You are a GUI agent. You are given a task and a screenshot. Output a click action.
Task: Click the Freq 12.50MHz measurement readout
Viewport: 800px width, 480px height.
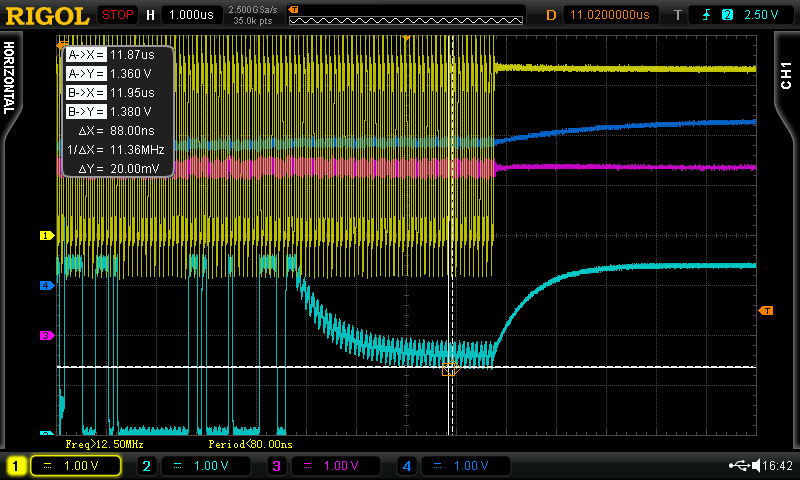pyautogui.click(x=104, y=444)
